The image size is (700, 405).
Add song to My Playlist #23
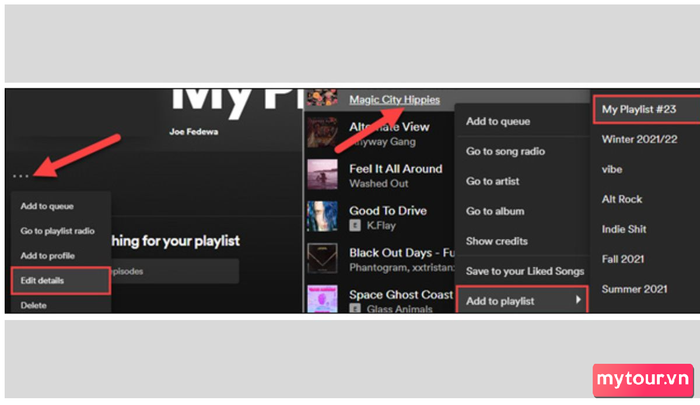(x=647, y=109)
